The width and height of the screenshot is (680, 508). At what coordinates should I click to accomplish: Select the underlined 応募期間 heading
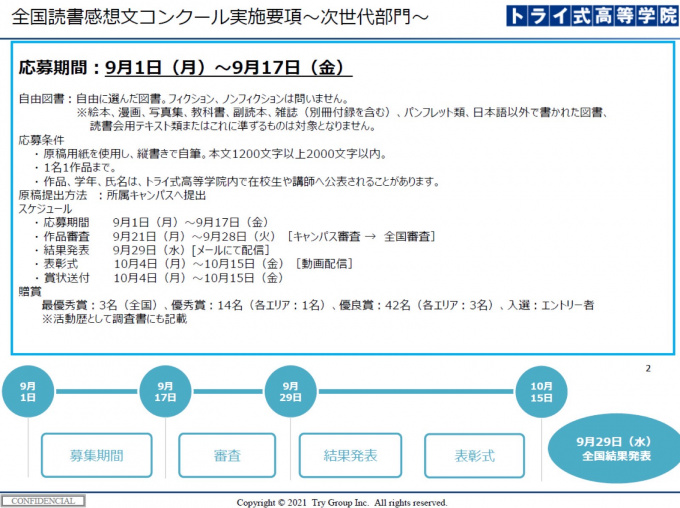(x=186, y=68)
